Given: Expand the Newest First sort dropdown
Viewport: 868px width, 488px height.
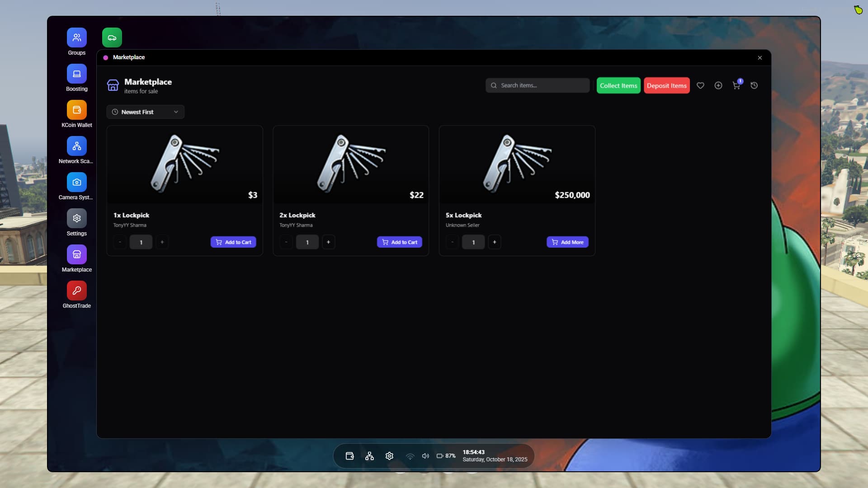Looking at the screenshot, I should coord(145,112).
